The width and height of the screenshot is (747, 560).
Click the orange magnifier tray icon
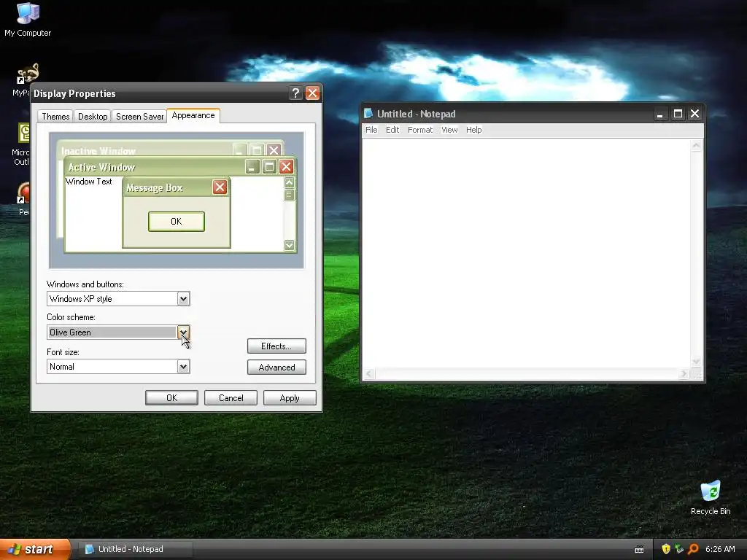point(693,549)
